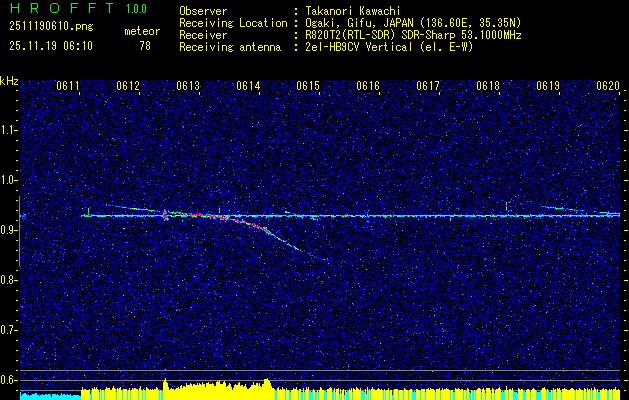The width and height of the screenshot is (629, 400).
Task: Click the HROFFT title text
Action: (63, 8)
